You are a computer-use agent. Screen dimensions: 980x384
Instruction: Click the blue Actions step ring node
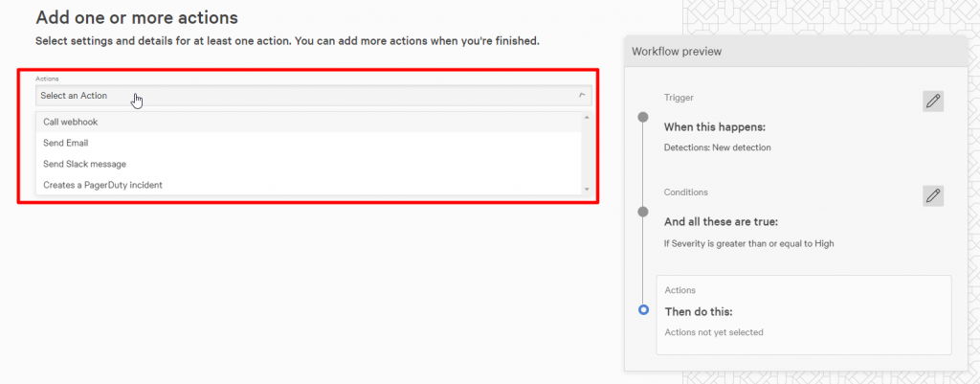[643, 310]
